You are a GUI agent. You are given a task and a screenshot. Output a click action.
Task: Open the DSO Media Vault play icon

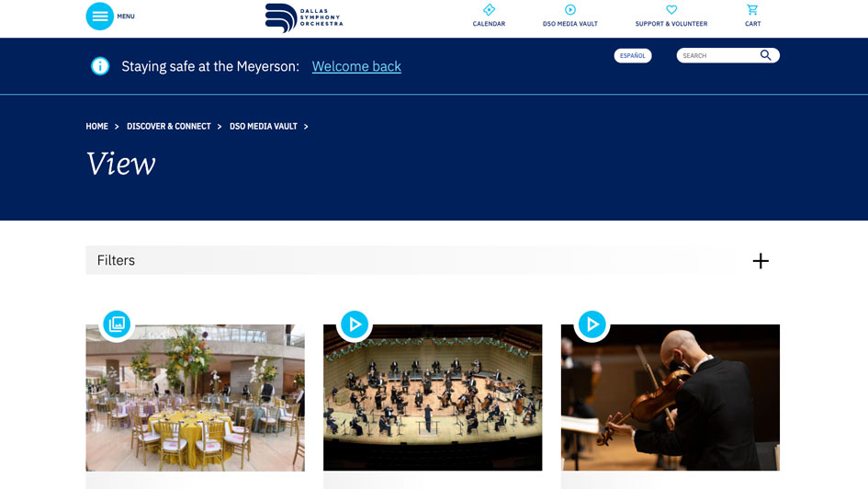[x=570, y=9]
